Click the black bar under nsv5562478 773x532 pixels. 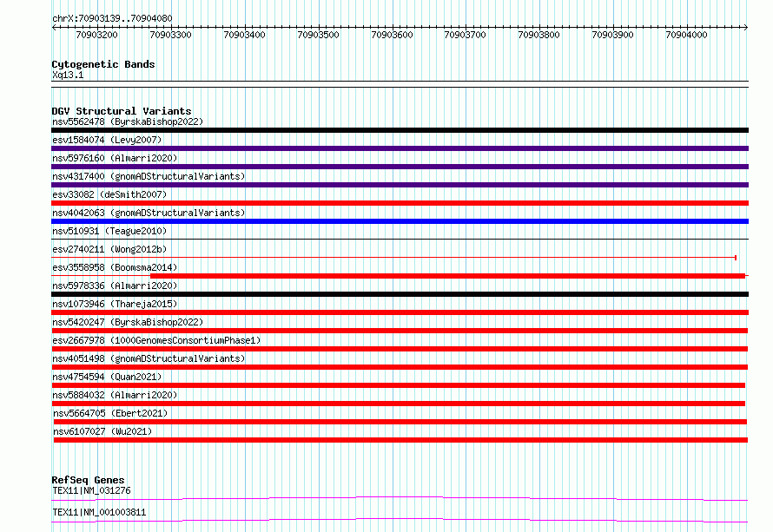click(x=400, y=130)
